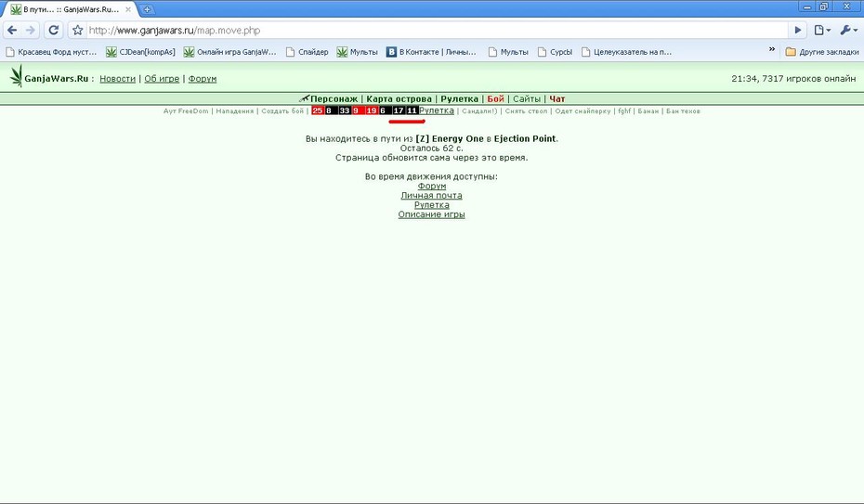
Task: Open the Целеуказатель bookmark
Action: (626, 52)
